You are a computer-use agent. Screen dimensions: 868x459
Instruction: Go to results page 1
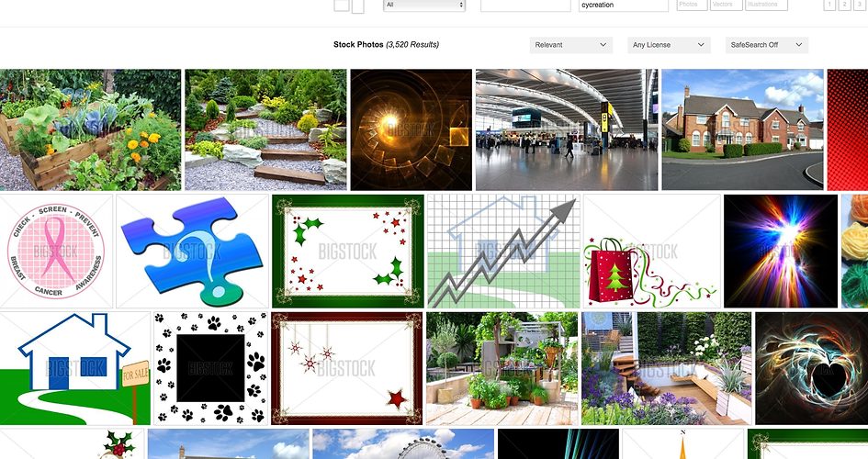coord(829,5)
